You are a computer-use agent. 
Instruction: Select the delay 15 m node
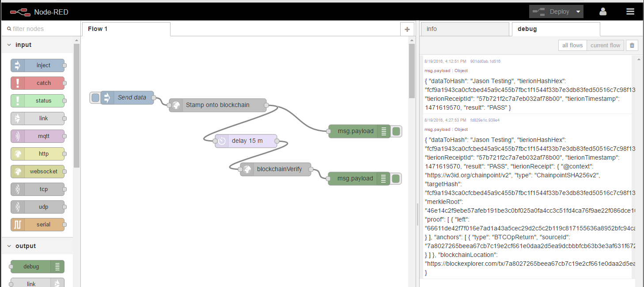[246, 141]
